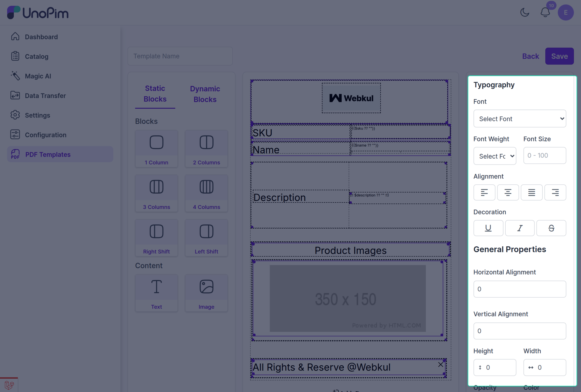Align text left
This screenshot has width=581, height=392.
(484, 192)
